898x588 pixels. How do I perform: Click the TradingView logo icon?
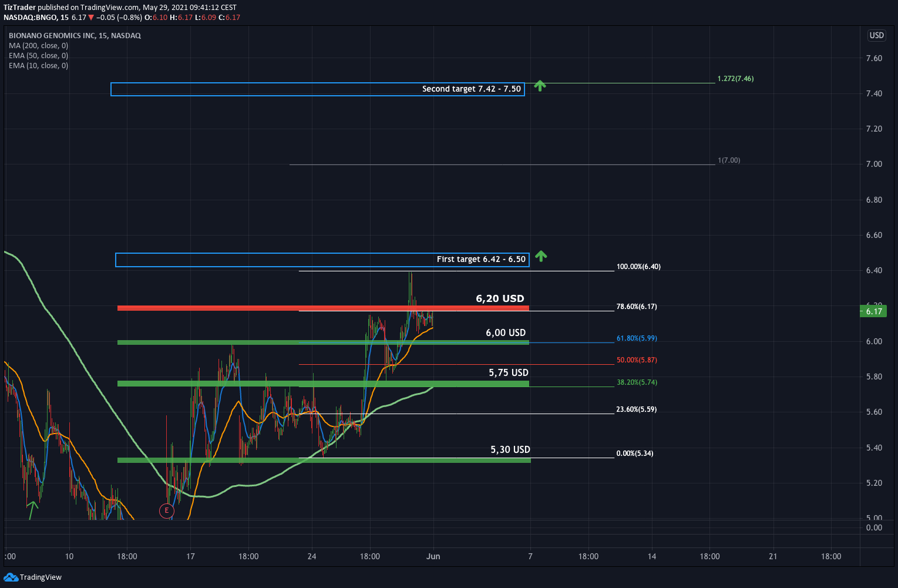tap(11, 577)
